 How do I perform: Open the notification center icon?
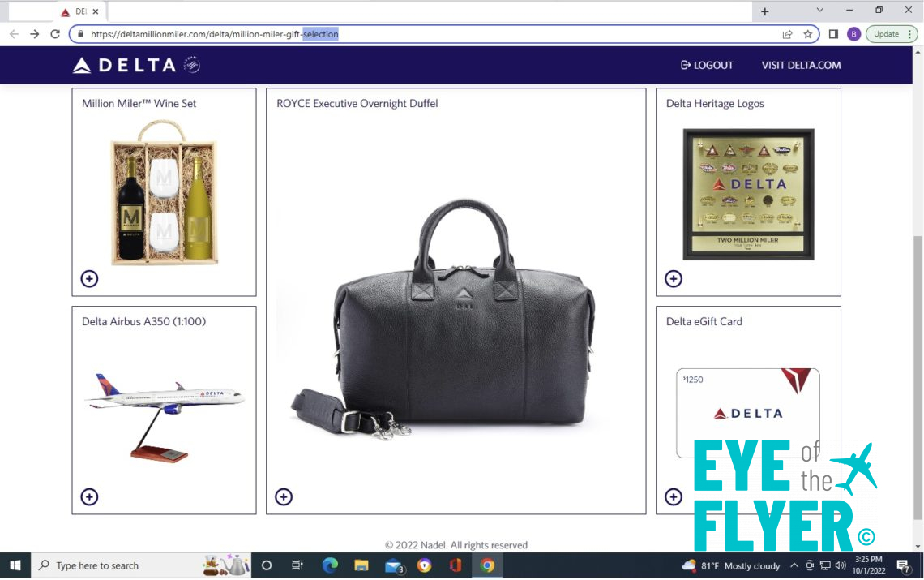(x=903, y=566)
